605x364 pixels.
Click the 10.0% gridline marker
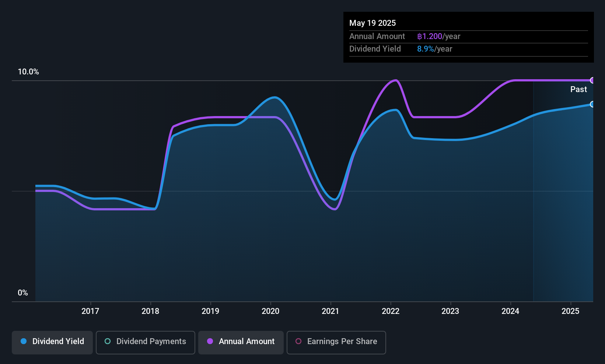29,72
